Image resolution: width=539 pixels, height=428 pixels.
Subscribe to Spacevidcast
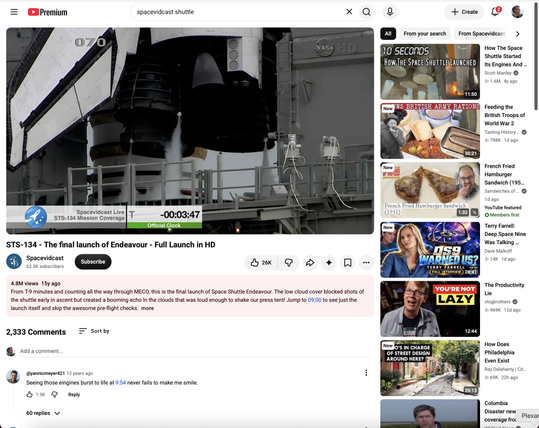[93, 262]
